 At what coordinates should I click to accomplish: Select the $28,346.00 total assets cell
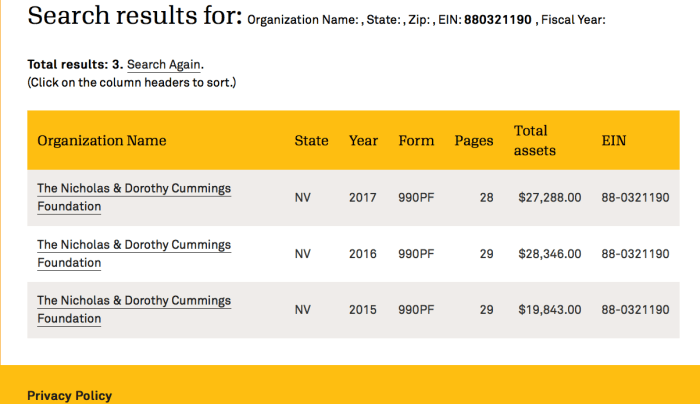[549, 254]
